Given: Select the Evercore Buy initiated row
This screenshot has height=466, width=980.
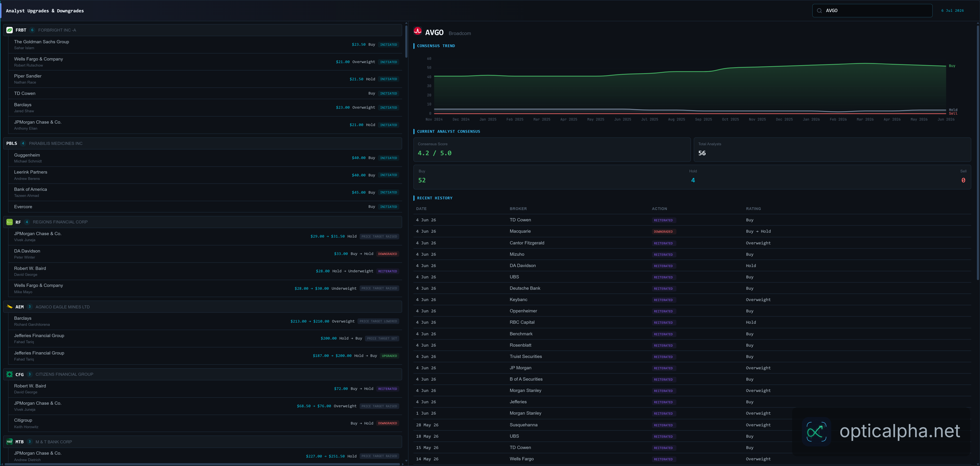Looking at the screenshot, I should pyautogui.click(x=205, y=207).
